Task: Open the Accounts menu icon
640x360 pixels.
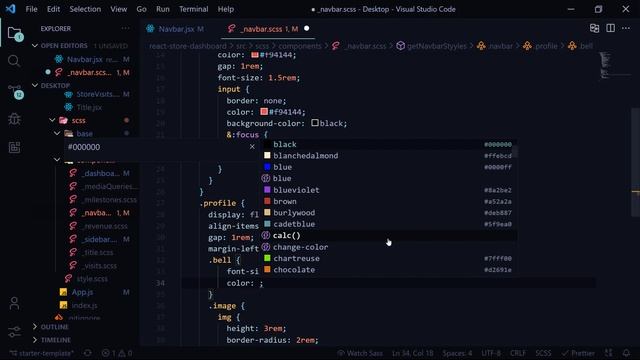Action: tap(14, 303)
